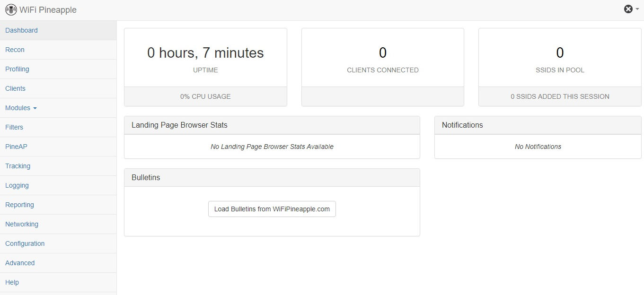This screenshot has width=644, height=295.
Task: Click '0 SSIDS ADDED THIS SESSION' text
Action: point(560,96)
